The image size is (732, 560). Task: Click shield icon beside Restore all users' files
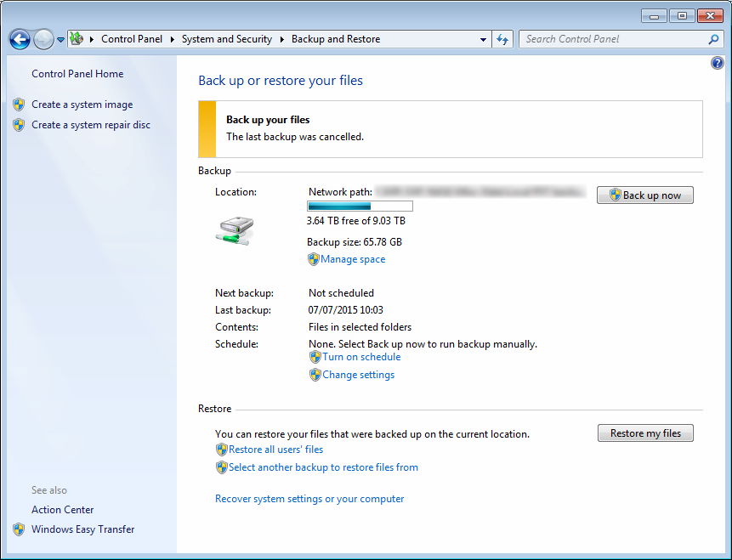(x=221, y=450)
